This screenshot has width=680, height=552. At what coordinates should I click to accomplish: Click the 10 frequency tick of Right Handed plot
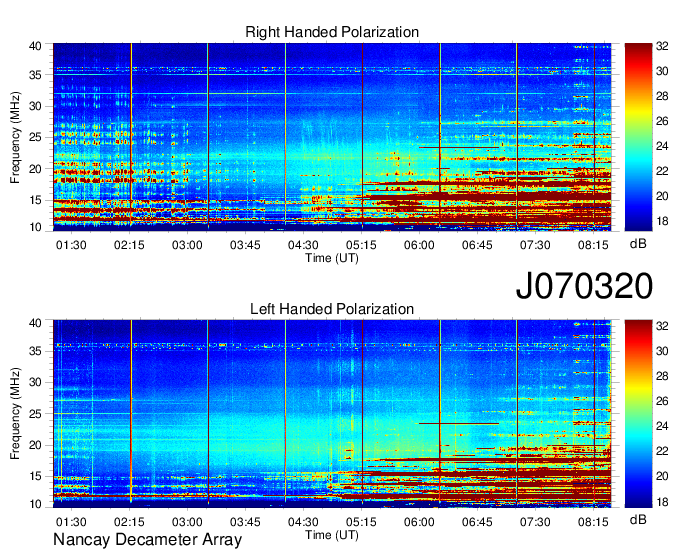(36, 227)
